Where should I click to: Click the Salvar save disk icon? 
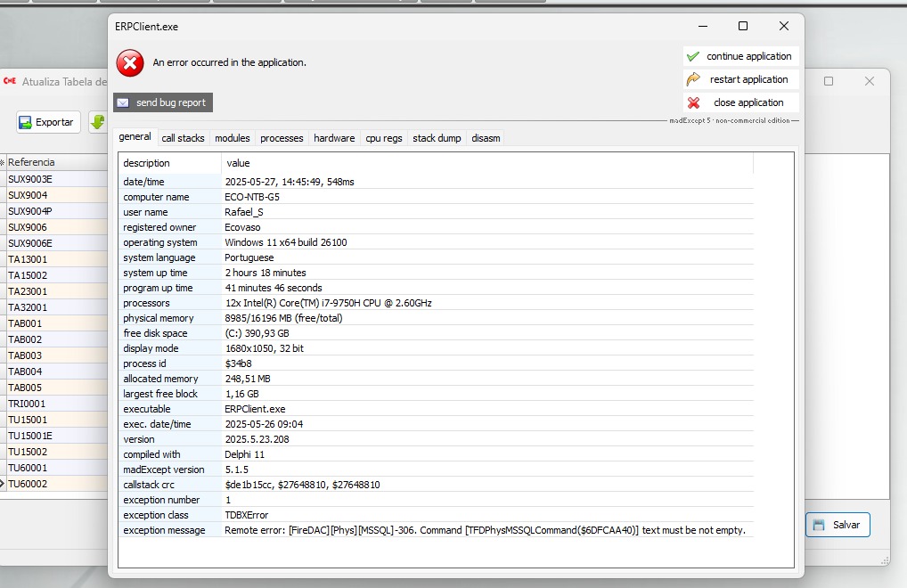click(x=819, y=525)
